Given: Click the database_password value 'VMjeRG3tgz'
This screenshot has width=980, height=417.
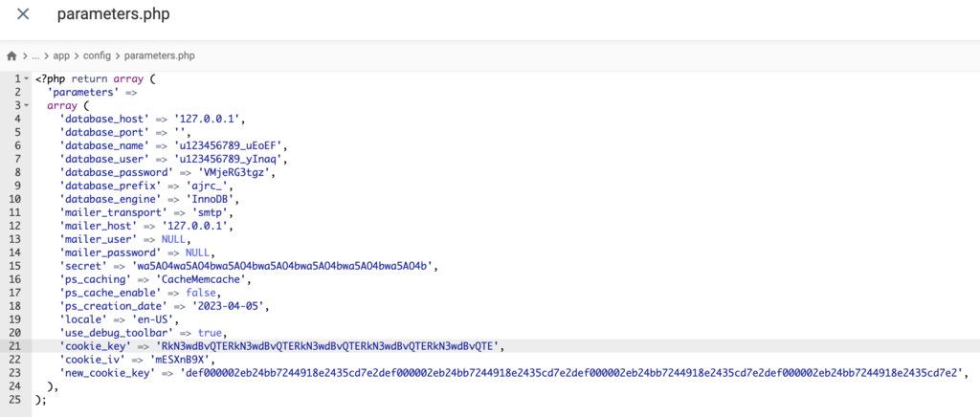Looking at the screenshot, I should pyautogui.click(x=241, y=172).
